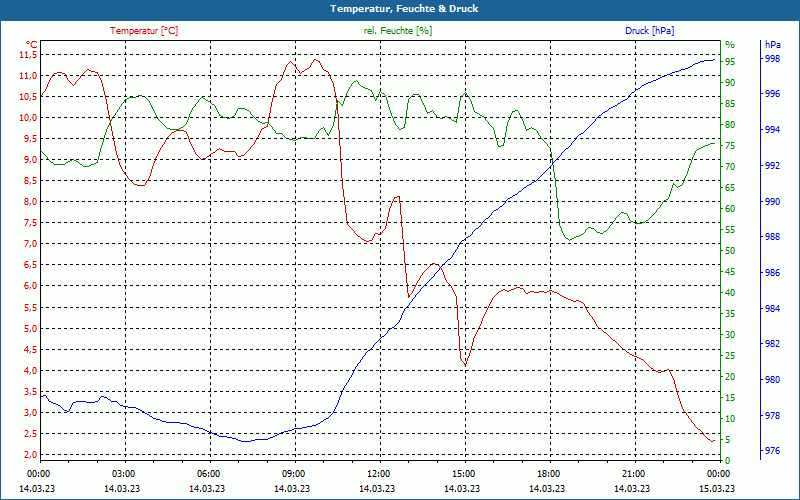The height and width of the screenshot is (500, 800).
Task: Click the '18:00' time axis label
Action: [x=548, y=474]
